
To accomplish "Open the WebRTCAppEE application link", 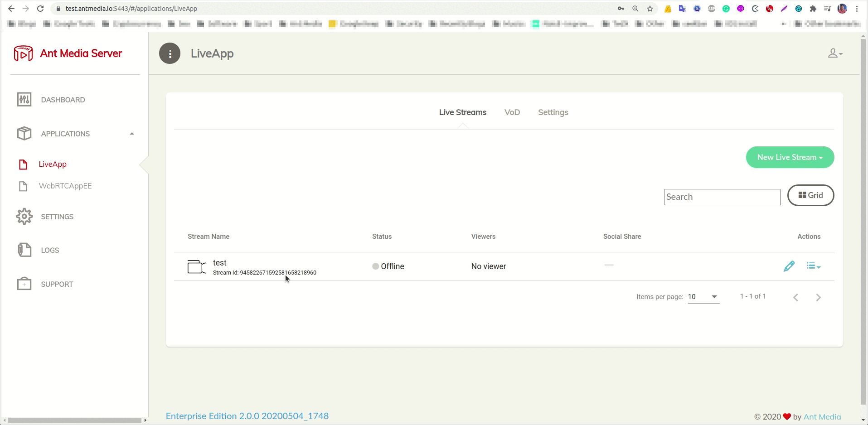I will (x=65, y=186).
